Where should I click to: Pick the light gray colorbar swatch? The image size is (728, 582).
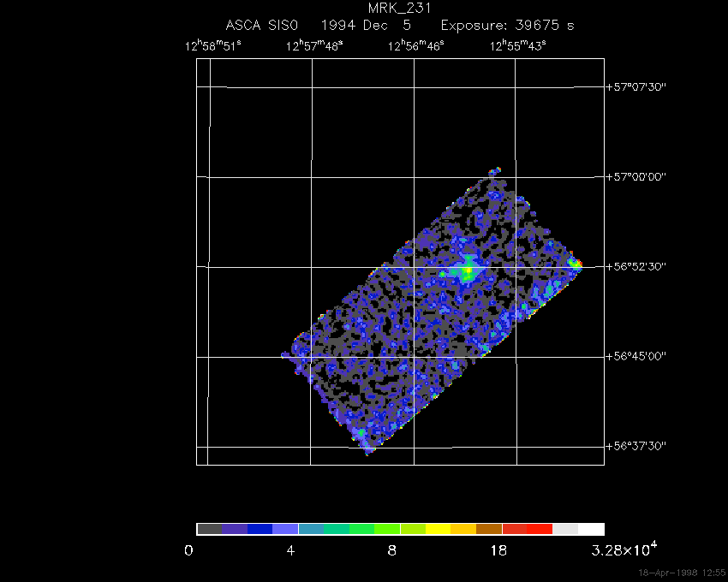pyautogui.click(x=565, y=529)
